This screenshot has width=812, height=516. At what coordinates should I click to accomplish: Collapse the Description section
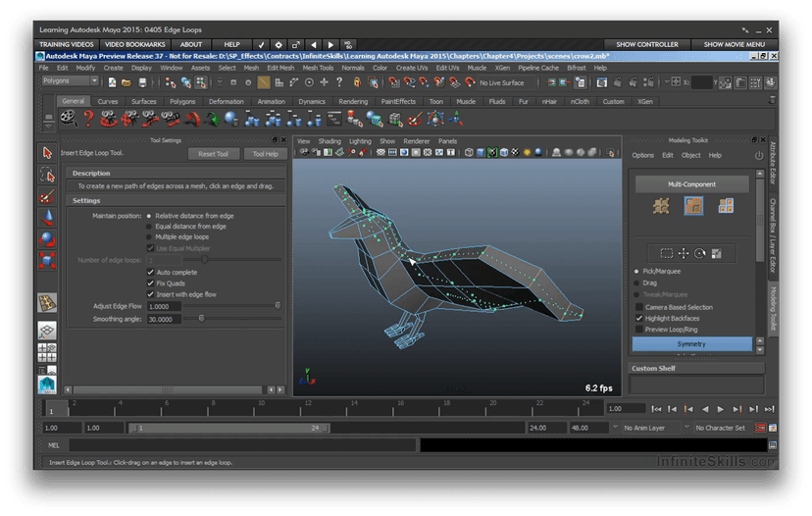(x=176, y=173)
